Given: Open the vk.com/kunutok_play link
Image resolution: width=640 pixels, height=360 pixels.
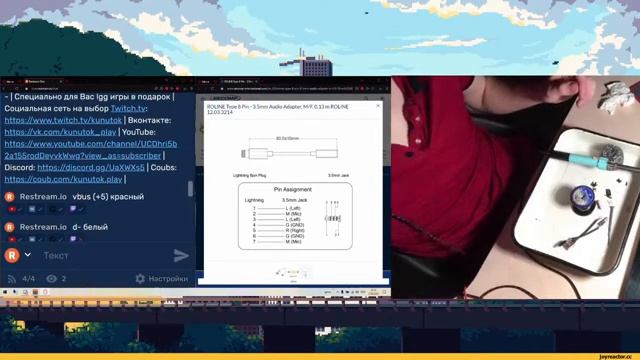Looking at the screenshot, I should click(x=60, y=132).
